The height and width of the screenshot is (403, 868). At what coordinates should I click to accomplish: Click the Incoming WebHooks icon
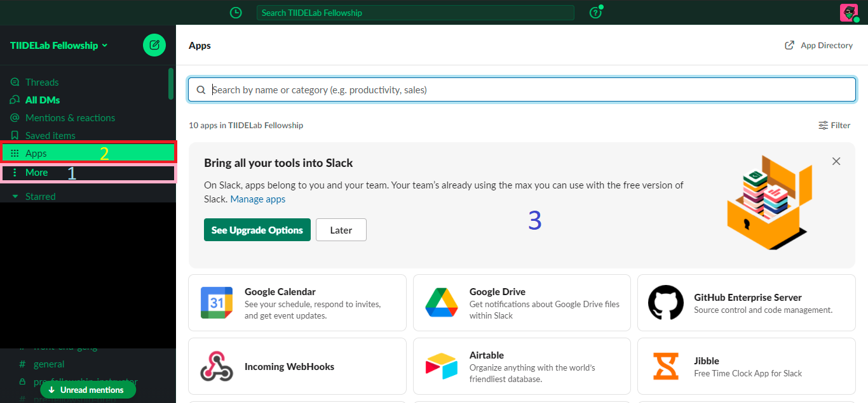217,366
